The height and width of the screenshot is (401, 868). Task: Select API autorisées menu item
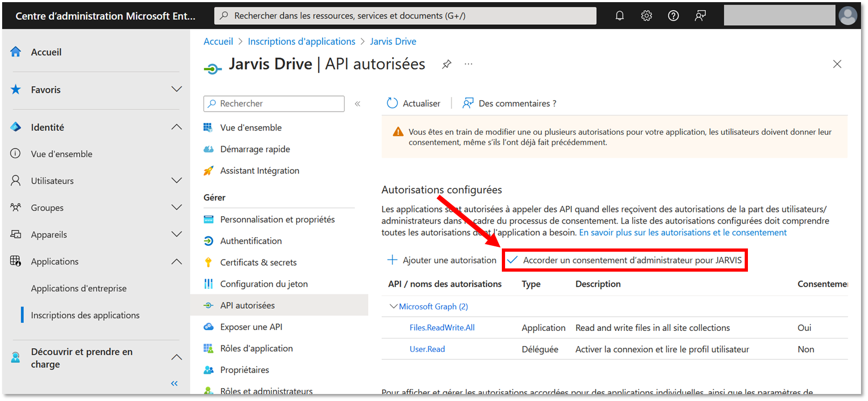click(279, 305)
